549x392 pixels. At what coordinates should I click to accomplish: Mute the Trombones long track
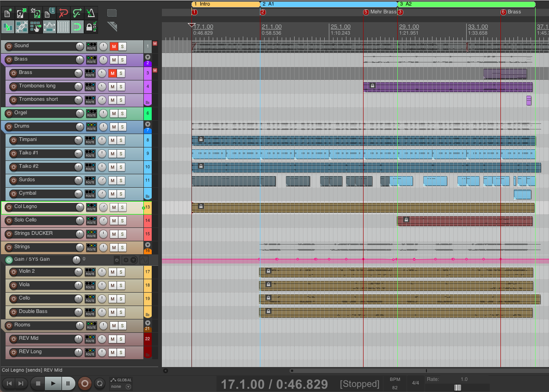(x=113, y=87)
